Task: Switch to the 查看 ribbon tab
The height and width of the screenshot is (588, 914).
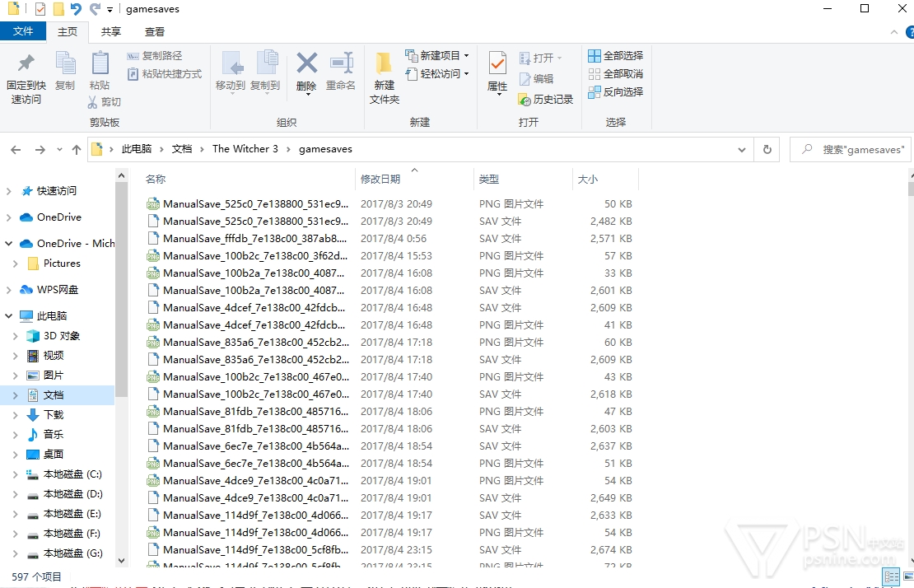Action: point(155,32)
